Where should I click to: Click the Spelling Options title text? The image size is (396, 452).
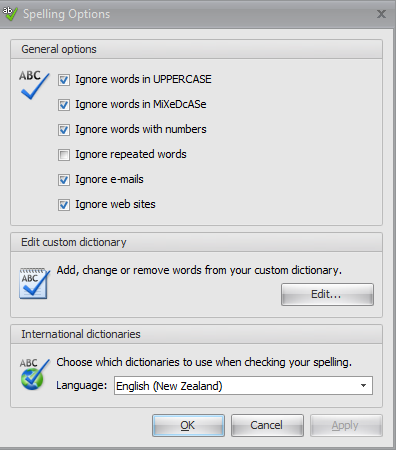coord(66,14)
